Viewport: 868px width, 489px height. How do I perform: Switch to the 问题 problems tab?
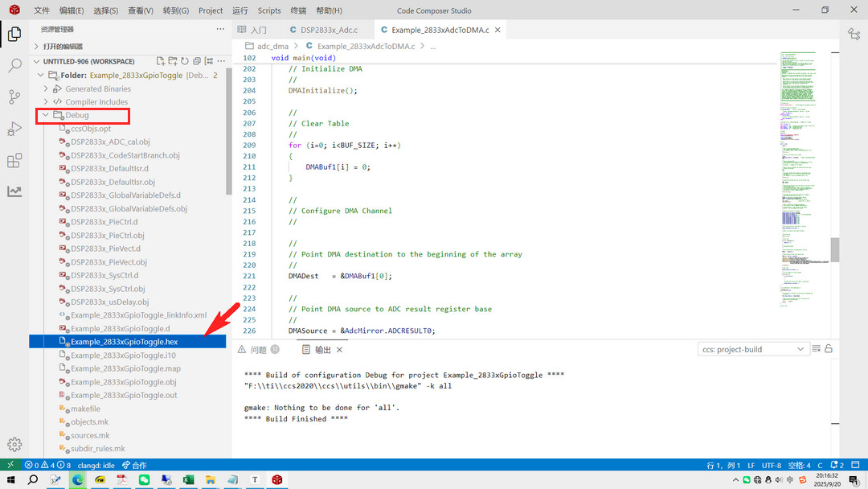tap(258, 349)
